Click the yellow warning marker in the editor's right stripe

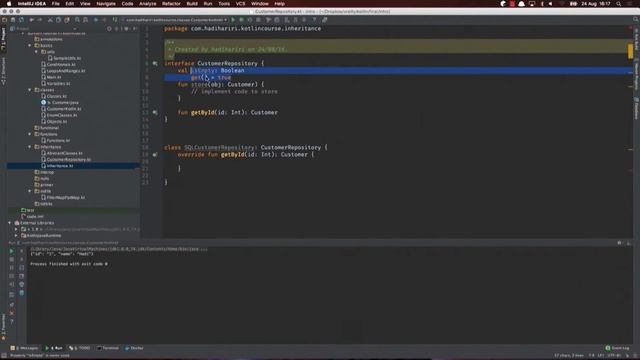[x=631, y=51]
